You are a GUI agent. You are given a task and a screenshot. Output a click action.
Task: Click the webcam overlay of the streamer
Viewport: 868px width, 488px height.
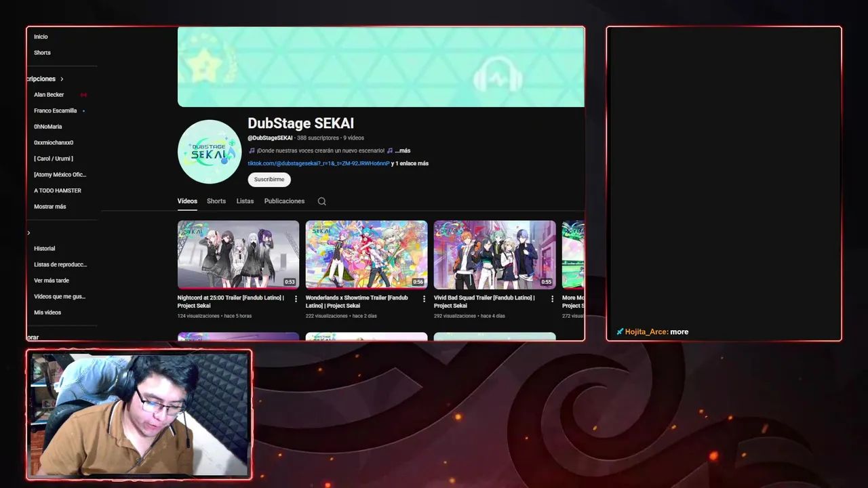[x=139, y=415]
